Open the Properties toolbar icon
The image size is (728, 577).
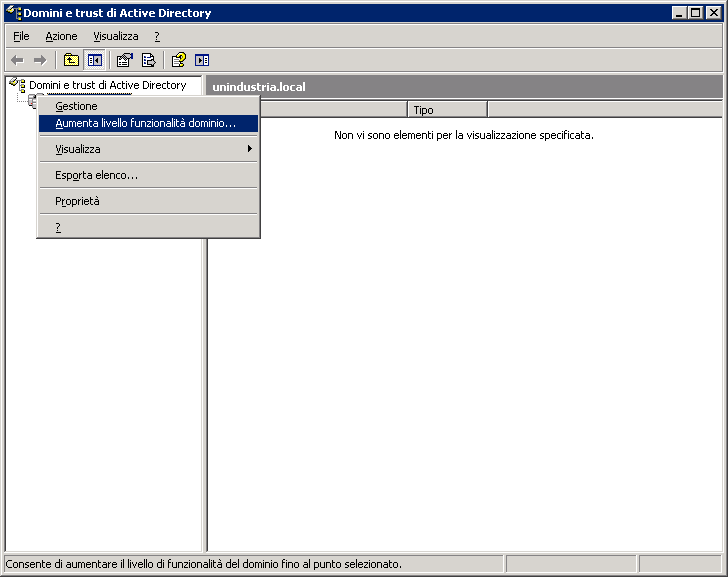coord(124,60)
